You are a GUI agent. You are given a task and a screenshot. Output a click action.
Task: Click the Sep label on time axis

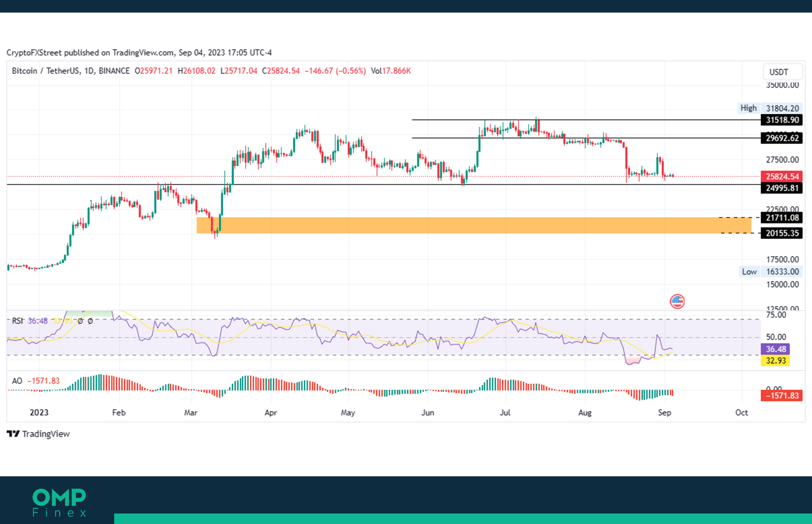click(664, 412)
